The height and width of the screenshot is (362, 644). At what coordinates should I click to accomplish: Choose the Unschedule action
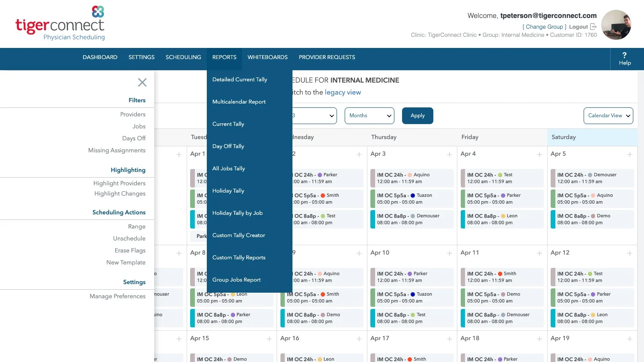(x=129, y=238)
